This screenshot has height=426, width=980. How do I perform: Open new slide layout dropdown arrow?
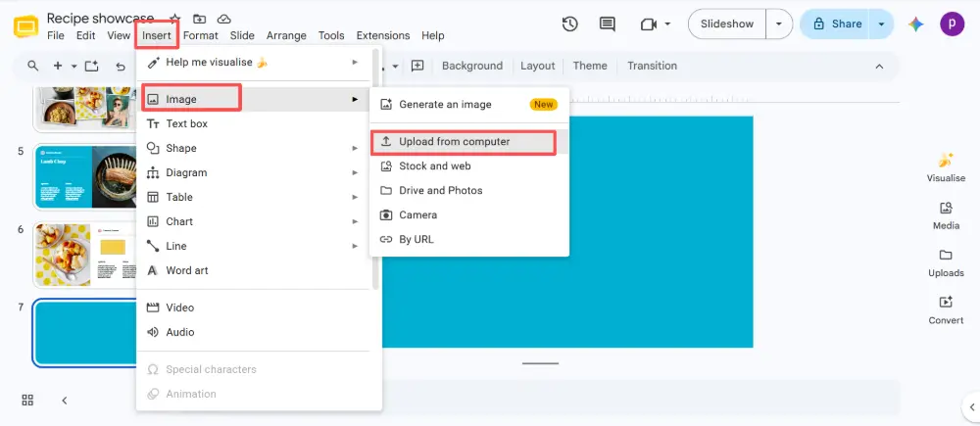point(73,67)
